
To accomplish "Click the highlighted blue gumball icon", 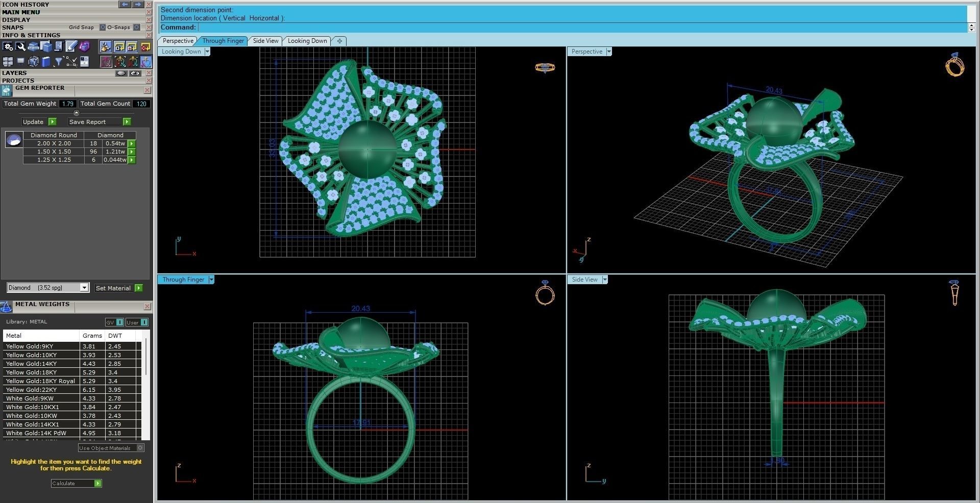I will (146, 62).
